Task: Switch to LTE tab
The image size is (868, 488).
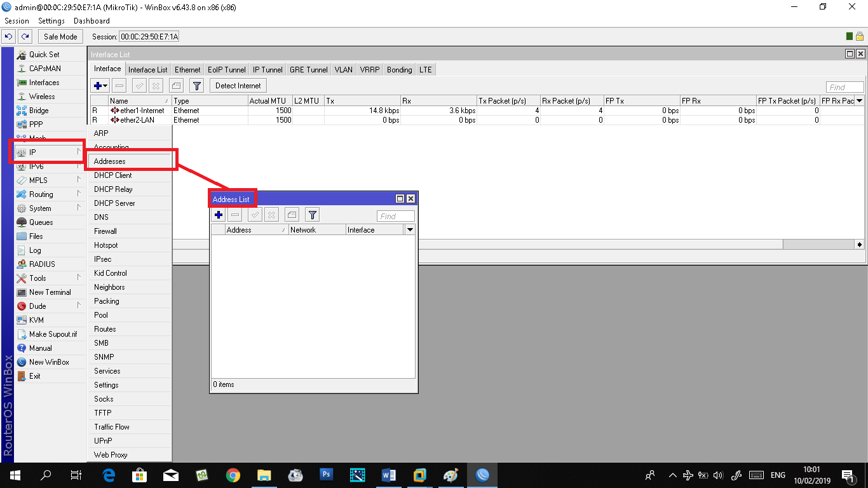Action: click(425, 70)
